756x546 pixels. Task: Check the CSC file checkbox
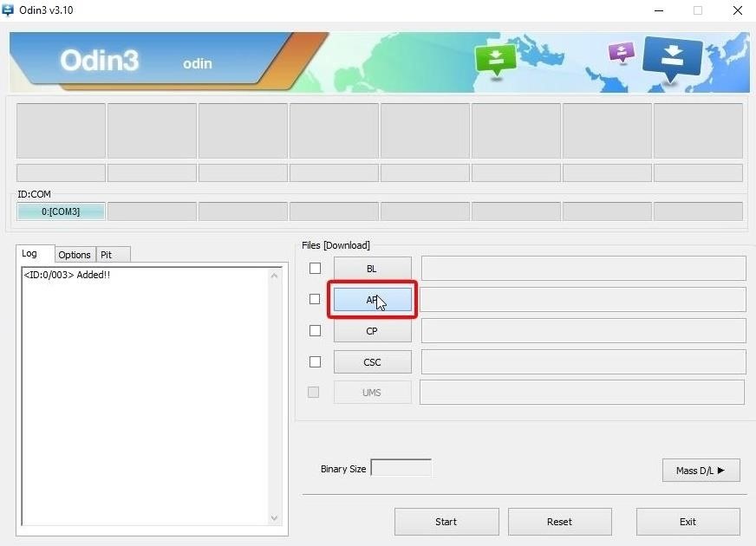(315, 361)
